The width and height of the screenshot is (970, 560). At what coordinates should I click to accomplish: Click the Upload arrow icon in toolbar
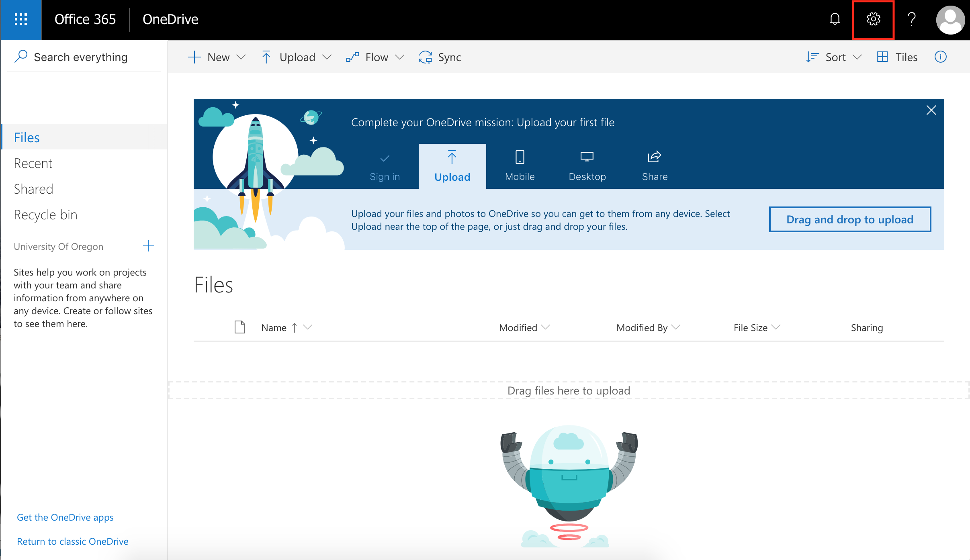(x=266, y=57)
